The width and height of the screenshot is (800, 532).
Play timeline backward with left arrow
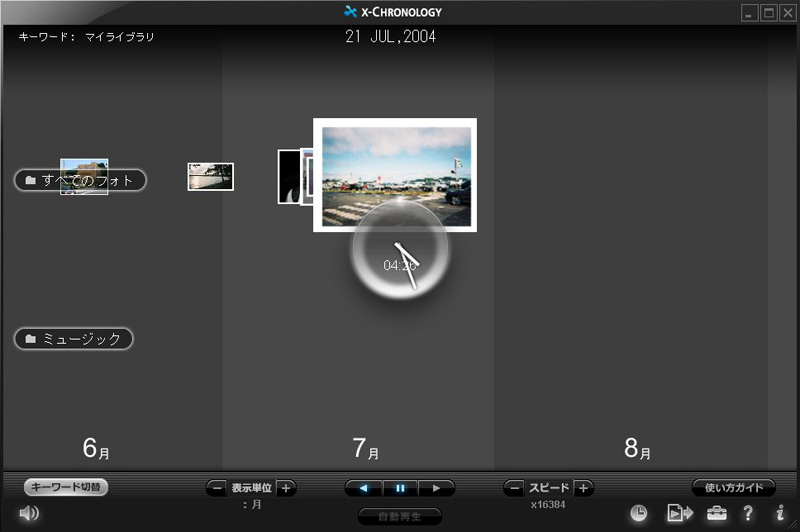click(x=363, y=488)
